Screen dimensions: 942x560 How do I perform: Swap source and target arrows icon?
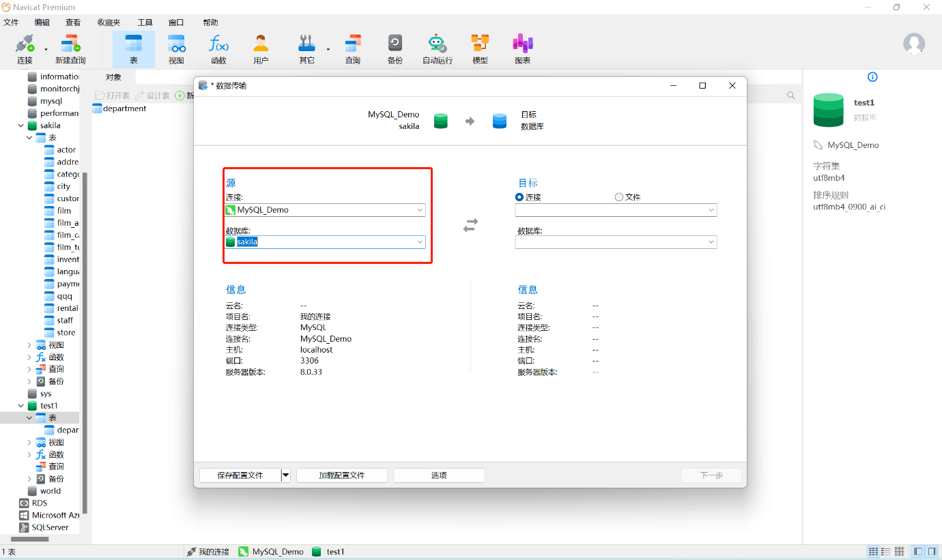470,225
